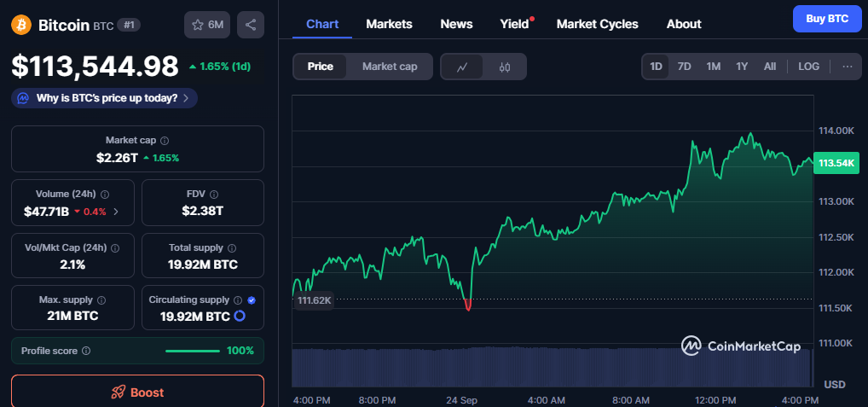Open the About tab
This screenshot has width=868, height=407.
click(x=684, y=25)
